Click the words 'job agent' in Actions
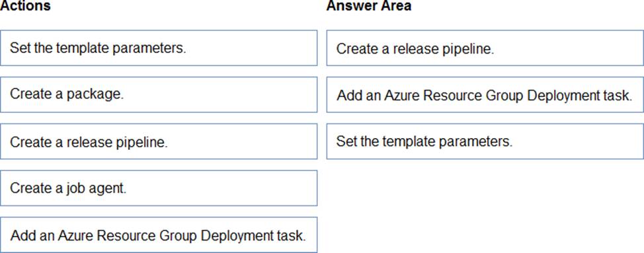Screen dimensions: 644x253 pos(99,189)
